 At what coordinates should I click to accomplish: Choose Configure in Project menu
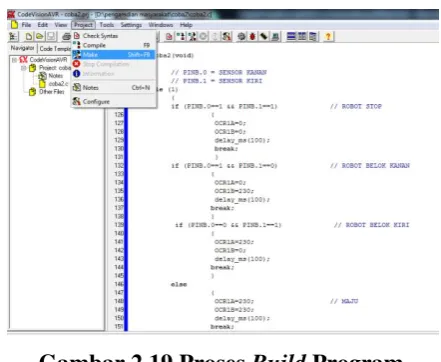click(x=114, y=101)
